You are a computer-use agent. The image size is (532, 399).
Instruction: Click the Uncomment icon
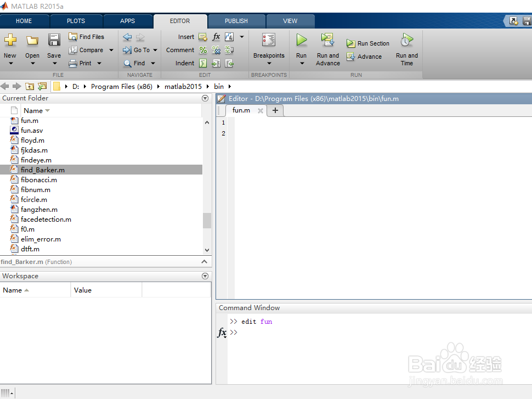pos(216,50)
